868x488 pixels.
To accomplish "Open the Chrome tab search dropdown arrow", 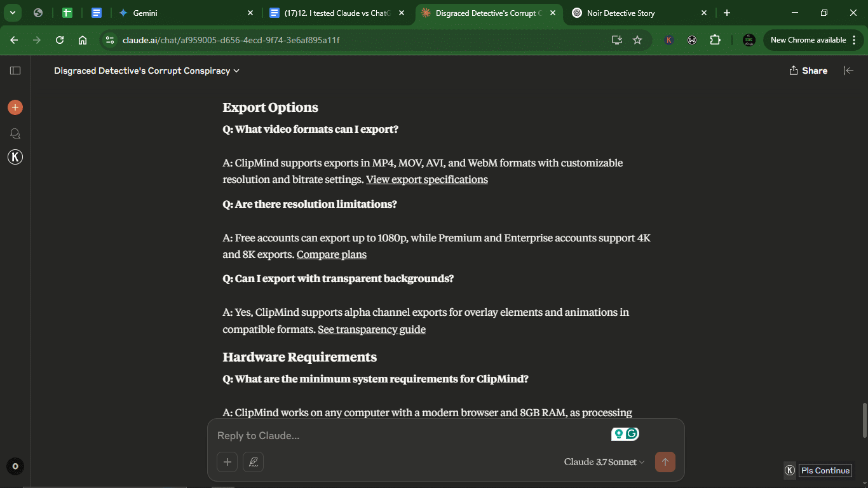I will pos(12,13).
